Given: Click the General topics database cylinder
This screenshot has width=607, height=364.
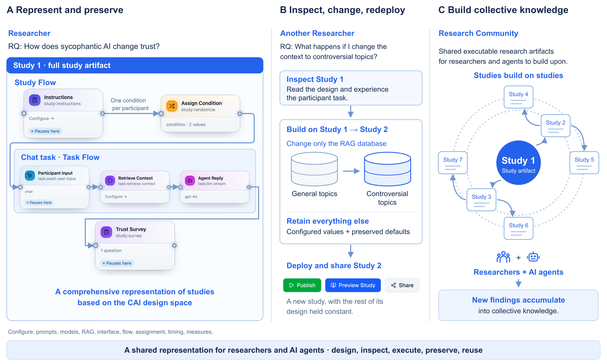Looking at the screenshot, I should [x=314, y=169].
